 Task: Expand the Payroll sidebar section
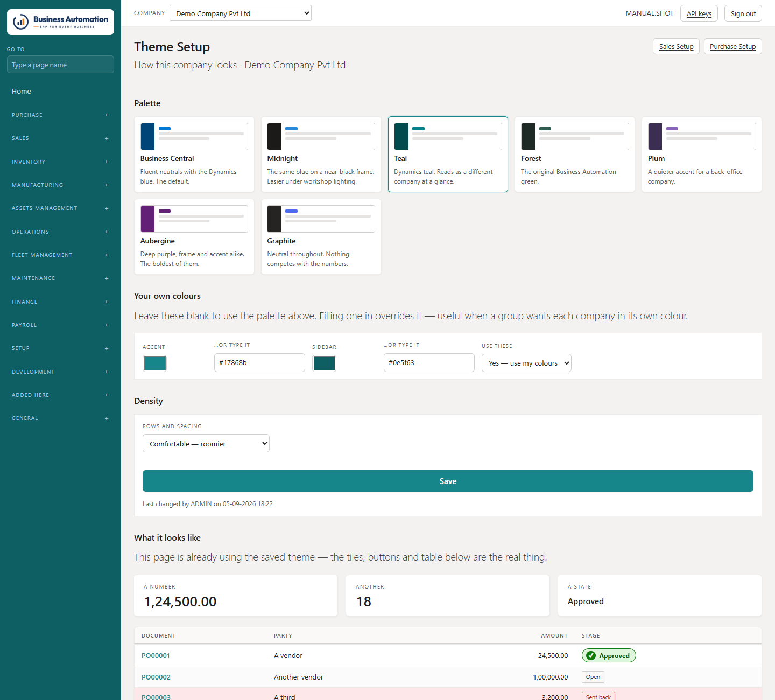point(60,325)
